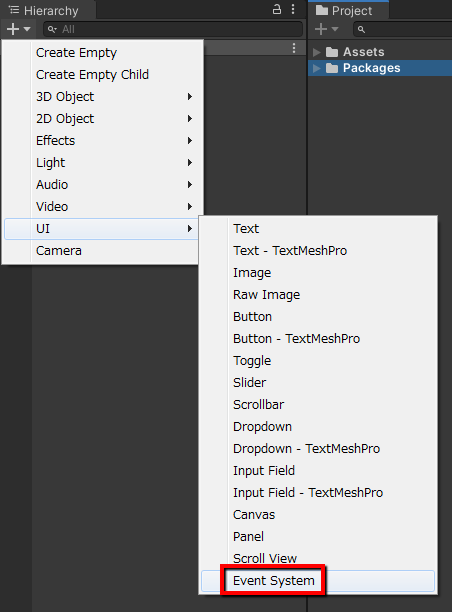Choose Button - TextMeshPro
Viewport: 452px width, 612px height.
318,338
